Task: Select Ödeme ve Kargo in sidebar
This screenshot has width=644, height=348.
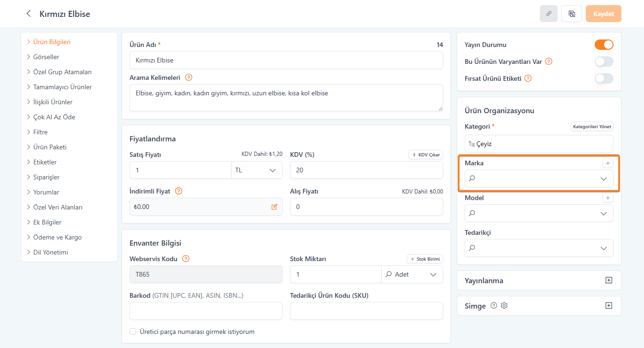Action: coord(57,237)
